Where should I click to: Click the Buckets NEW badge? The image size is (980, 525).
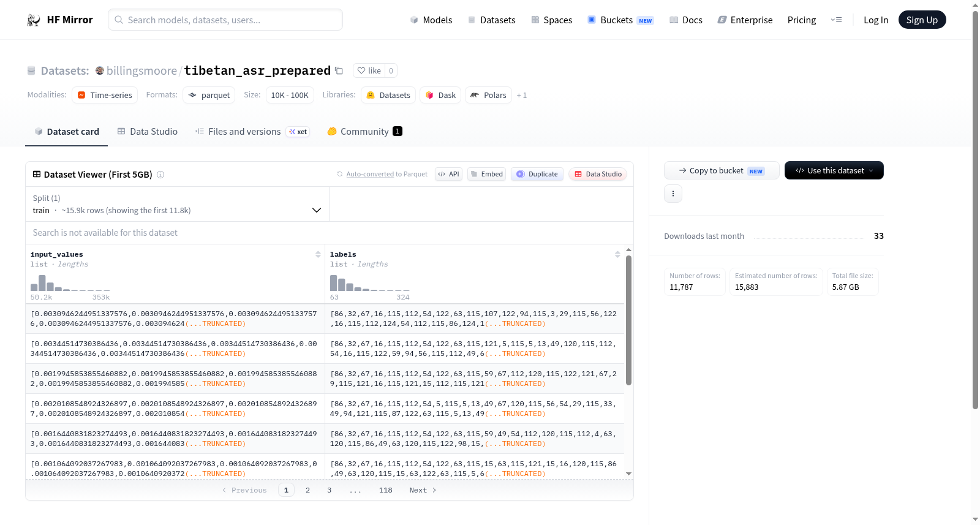[x=646, y=20]
